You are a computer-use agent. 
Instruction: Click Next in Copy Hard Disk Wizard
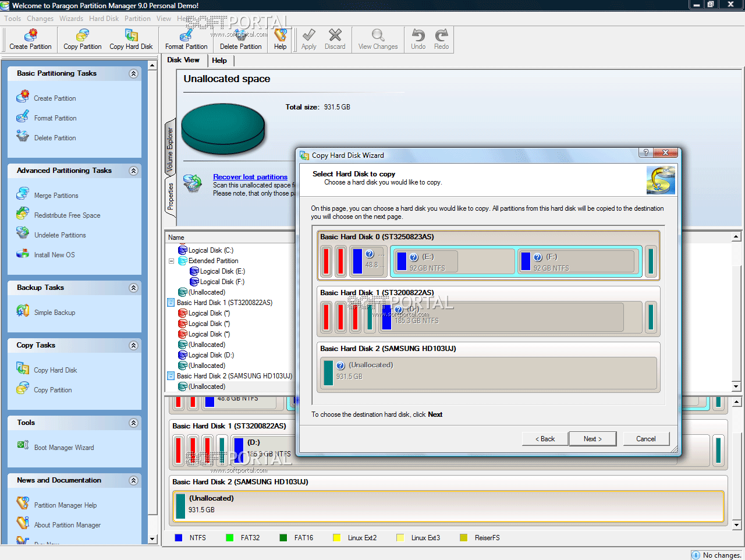coord(593,439)
